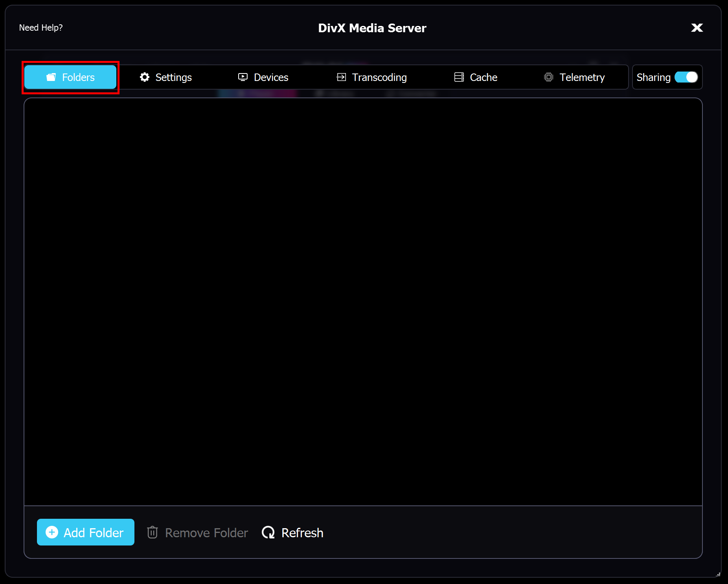
Task: Open the Folders tab
Action: (x=70, y=77)
